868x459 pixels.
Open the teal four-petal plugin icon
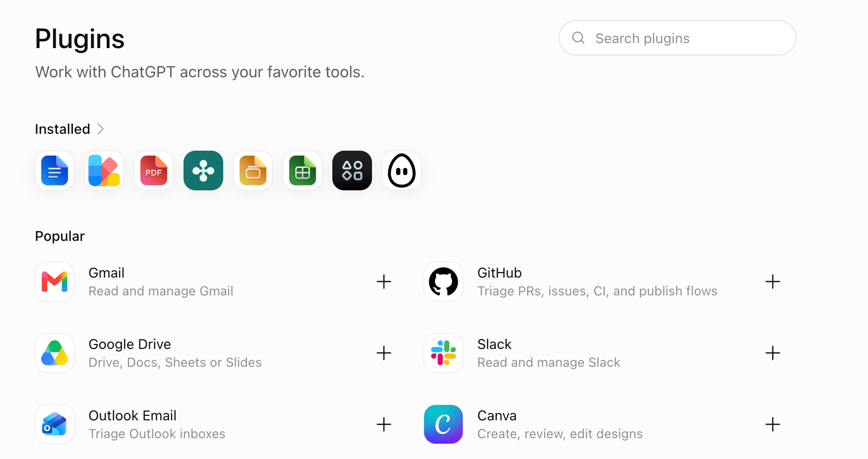point(203,171)
